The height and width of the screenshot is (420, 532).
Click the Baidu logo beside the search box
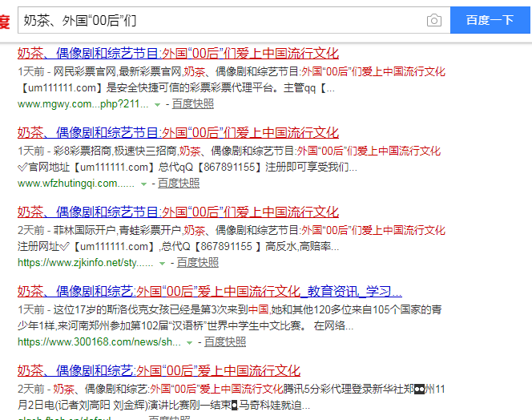tap(5, 22)
